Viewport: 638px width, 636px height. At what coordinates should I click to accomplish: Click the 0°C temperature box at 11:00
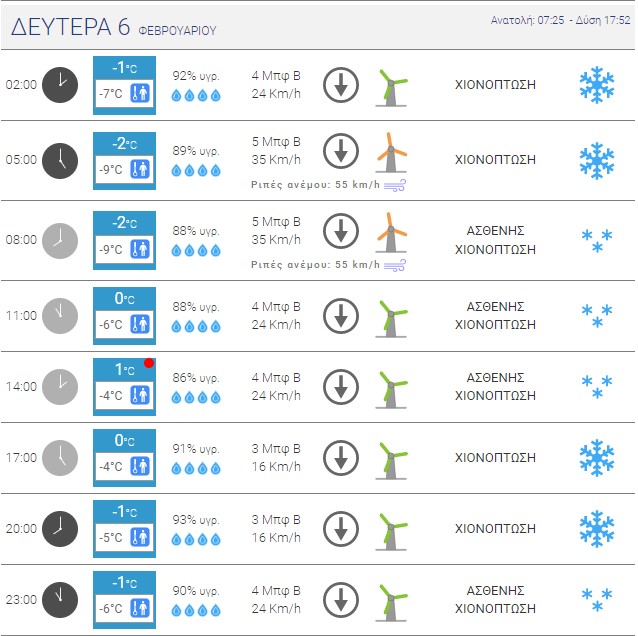click(124, 298)
